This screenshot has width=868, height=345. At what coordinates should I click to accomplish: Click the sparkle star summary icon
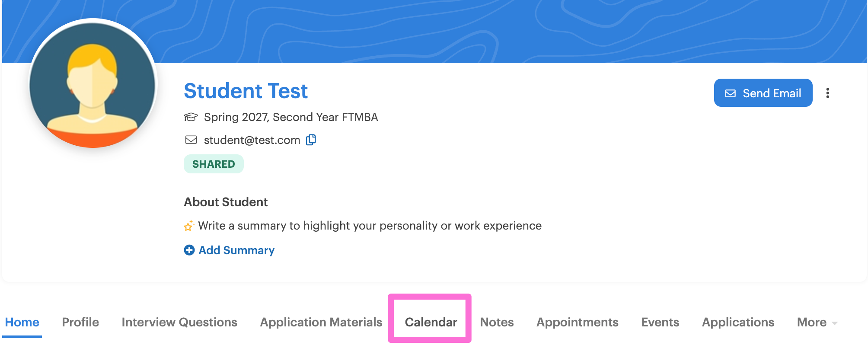click(189, 225)
